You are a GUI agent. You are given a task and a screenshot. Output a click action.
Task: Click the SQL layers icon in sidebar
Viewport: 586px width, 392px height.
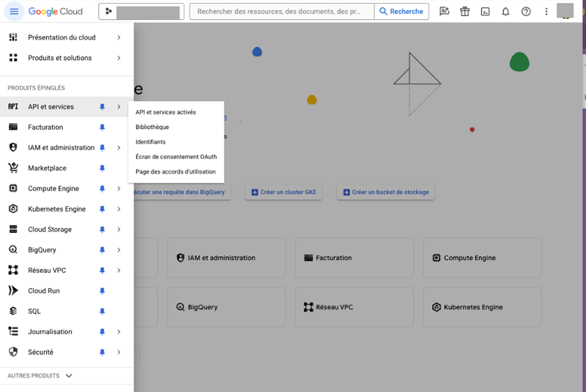(x=13, y=311)
